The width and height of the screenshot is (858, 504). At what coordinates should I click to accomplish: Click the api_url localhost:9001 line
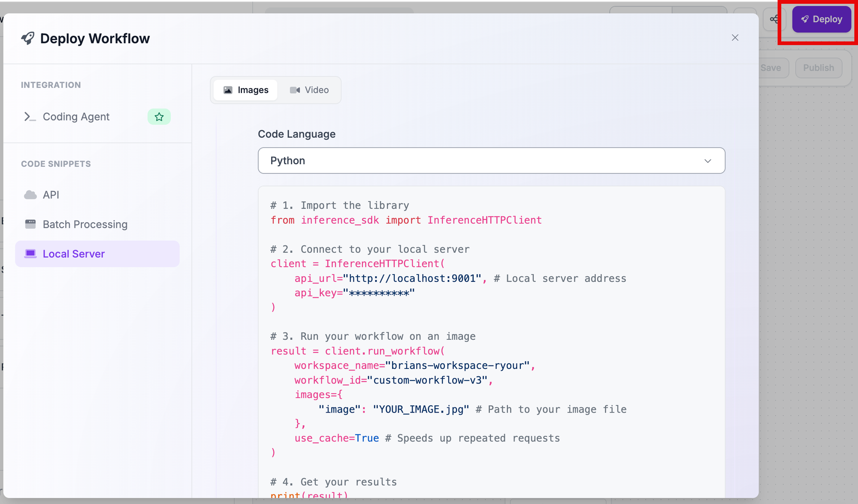coord(460,278)
